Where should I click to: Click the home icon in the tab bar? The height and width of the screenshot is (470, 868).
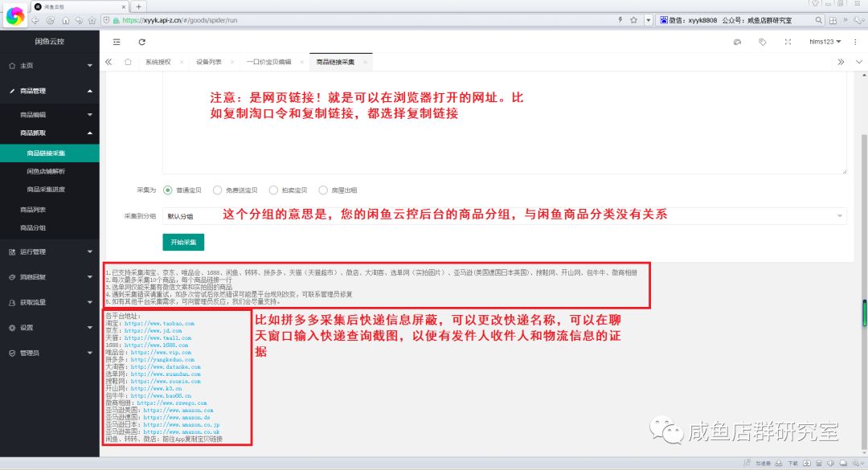point(128,62)
